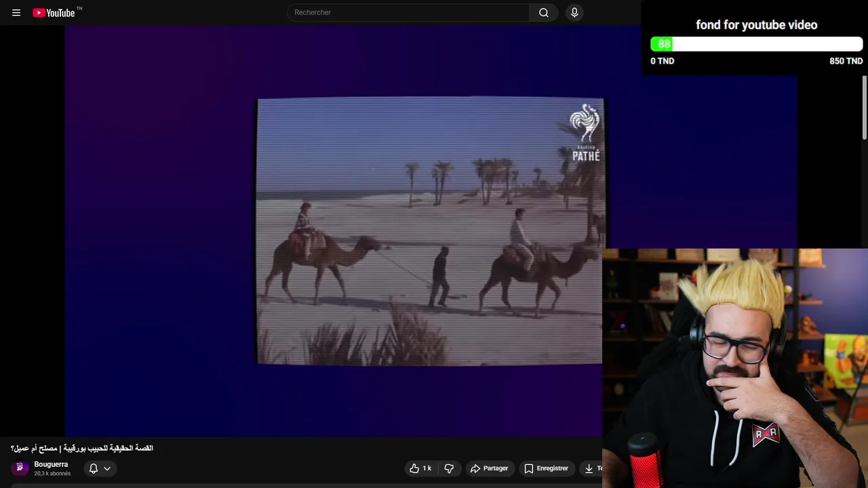Like the video with thumbs up
The width and height of the screenshot is (868, 488).
pos(420,468)
